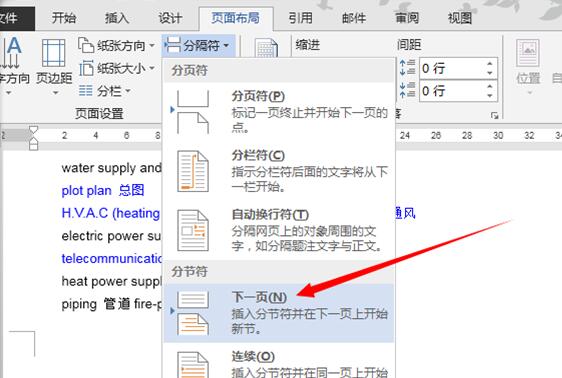Click the line numbers icon beside 分隔符
This screenshot has height=378, width=562.
266,48
